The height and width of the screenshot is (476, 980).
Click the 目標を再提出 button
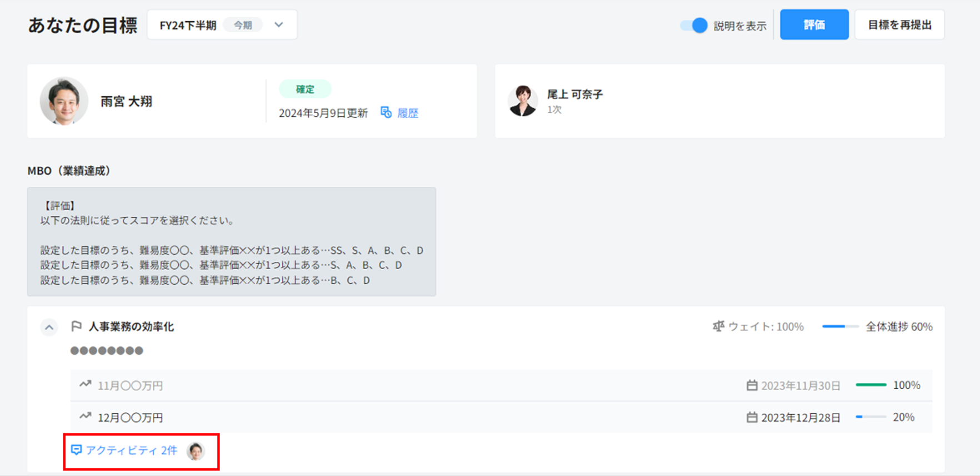[x=899, y=25]
